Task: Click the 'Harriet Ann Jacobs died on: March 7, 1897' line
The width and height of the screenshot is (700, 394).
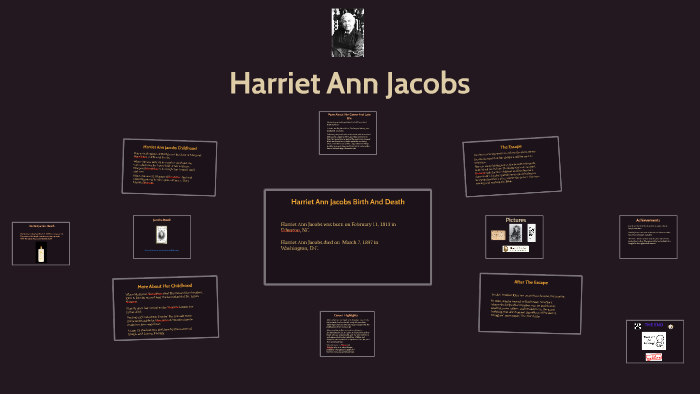Action: [329, 242]
